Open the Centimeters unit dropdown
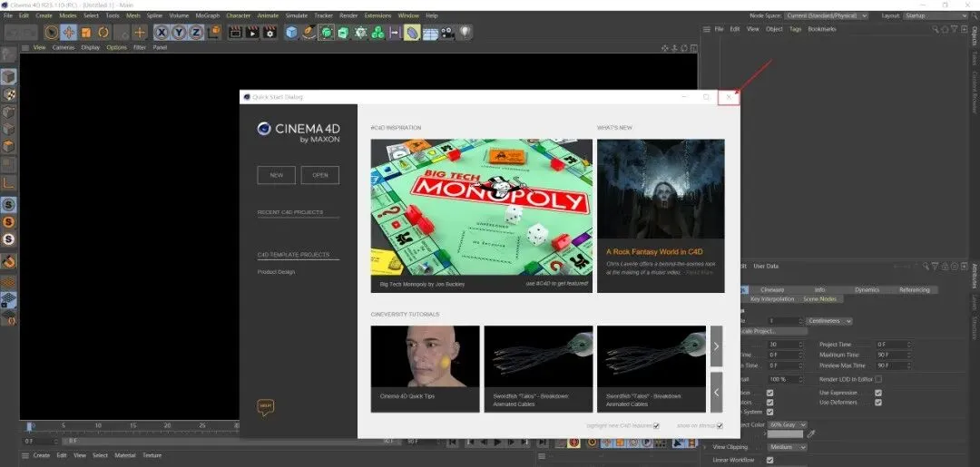Screen dimensions: 980x467 [828, 321]
